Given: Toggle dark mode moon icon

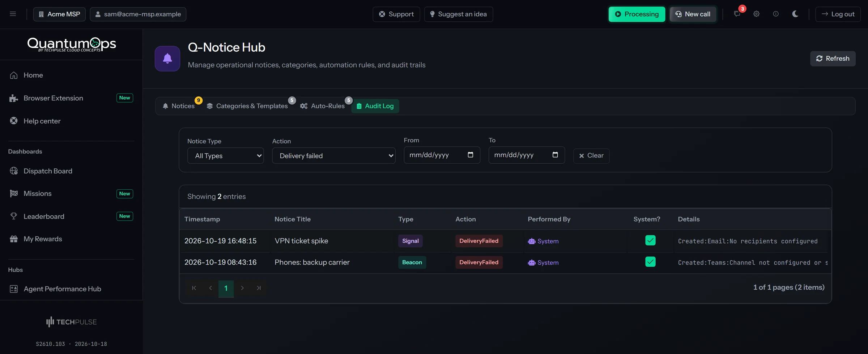Looking at the screenshot, I should [x=795, y=14].
